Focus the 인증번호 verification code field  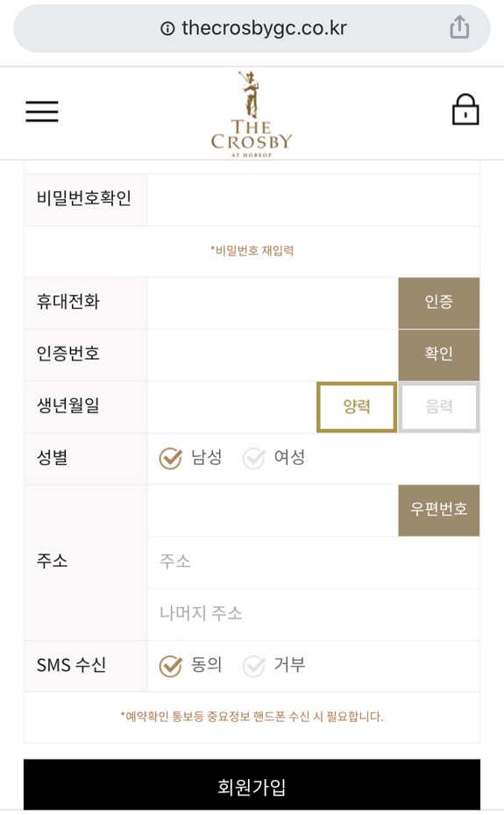pyautogui.click(x=273, y=355)
